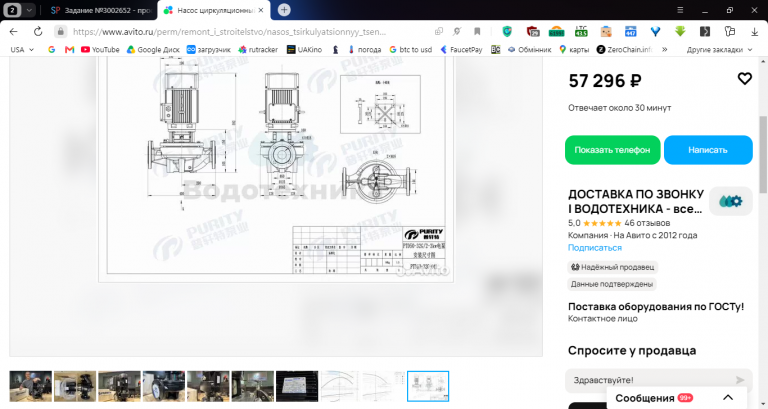This screenshot has width=768, height=409.
Task: Expand the USA bookmarks folder
Action: click(x=22, y=49)
